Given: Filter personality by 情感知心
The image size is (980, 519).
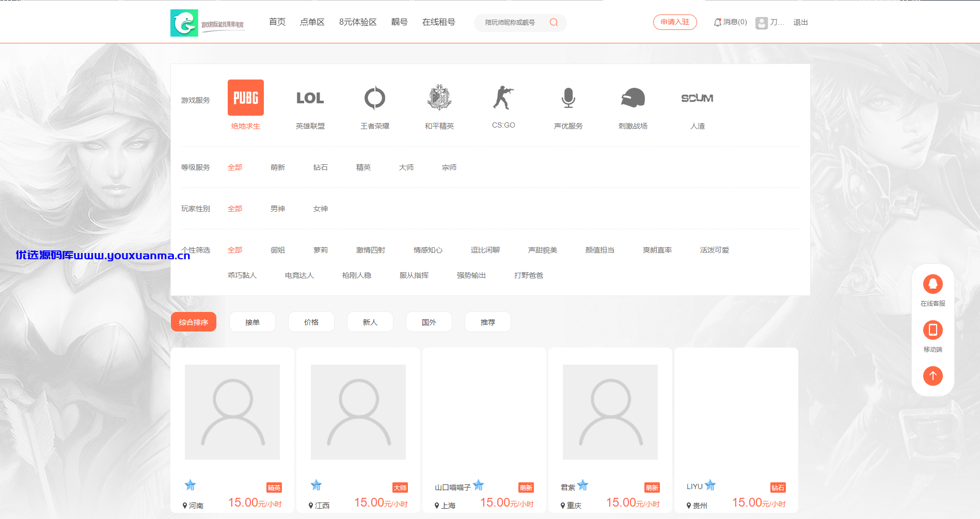Looking at the screenshot, I should click(428, 250).
